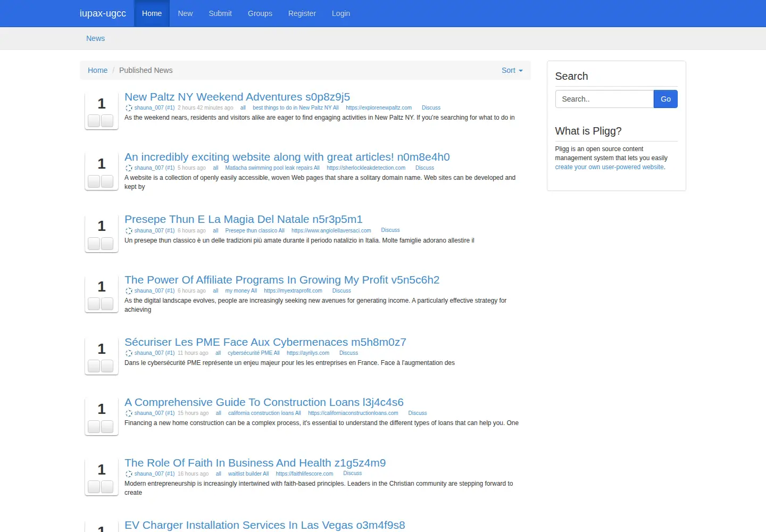Click right vote button beside Construction Loans story
Image resolution: width=766 pixels, height=532 pixels.
(x=107, y=427)
